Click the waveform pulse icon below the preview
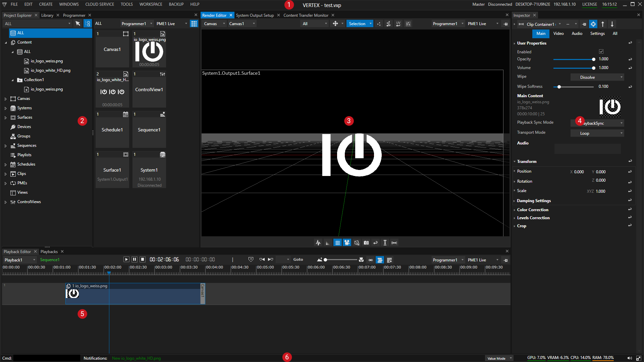644x362 pixels. [x=318, y=243]
